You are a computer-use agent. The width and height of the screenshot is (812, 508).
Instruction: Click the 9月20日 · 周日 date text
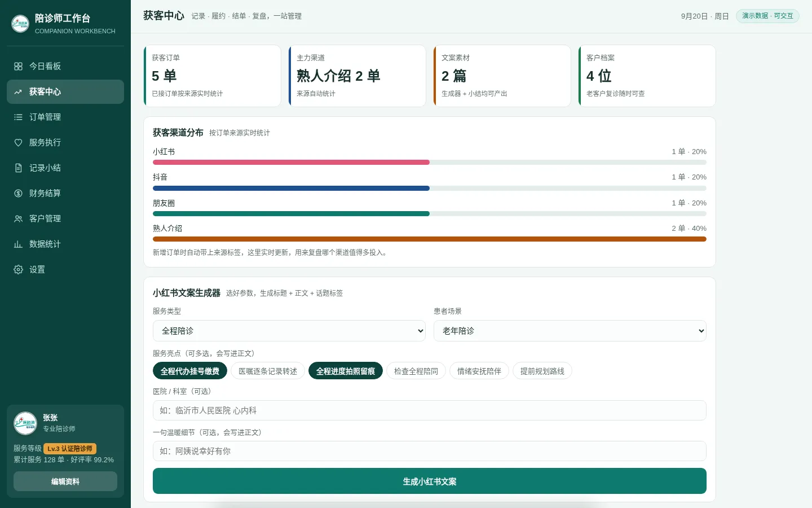[705, 16]
